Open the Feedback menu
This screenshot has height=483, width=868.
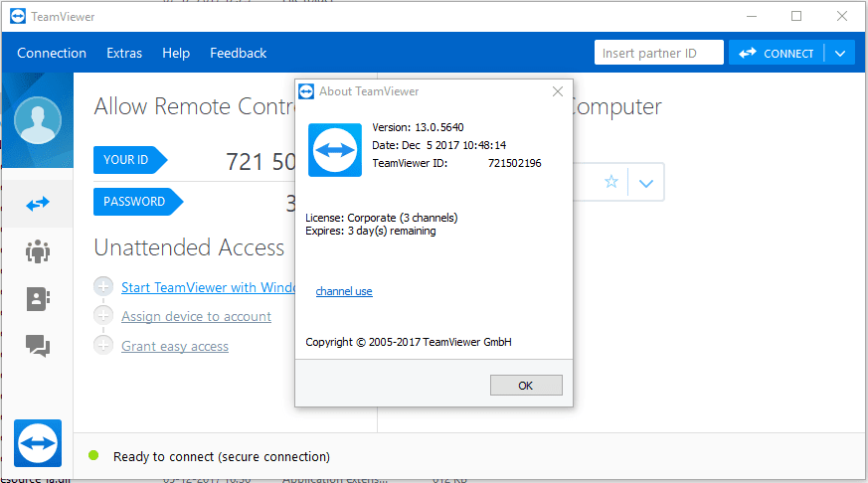[x=238, y=53]
